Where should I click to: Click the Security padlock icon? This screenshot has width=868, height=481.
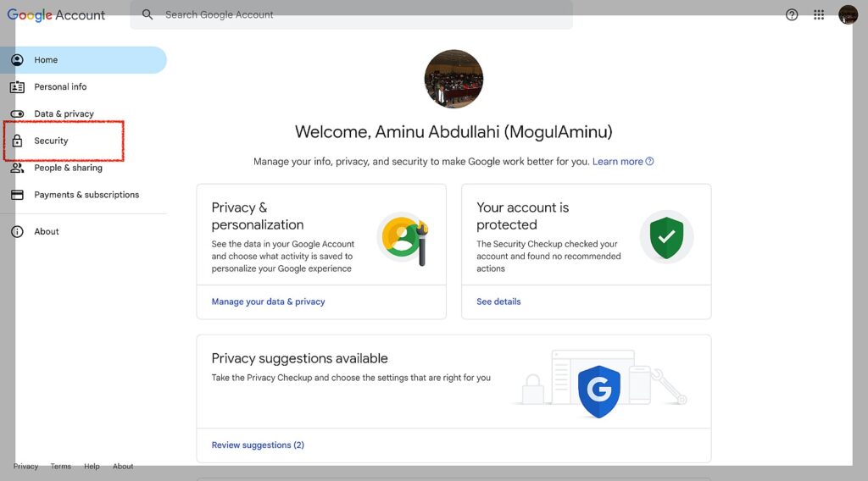point(17,141)
